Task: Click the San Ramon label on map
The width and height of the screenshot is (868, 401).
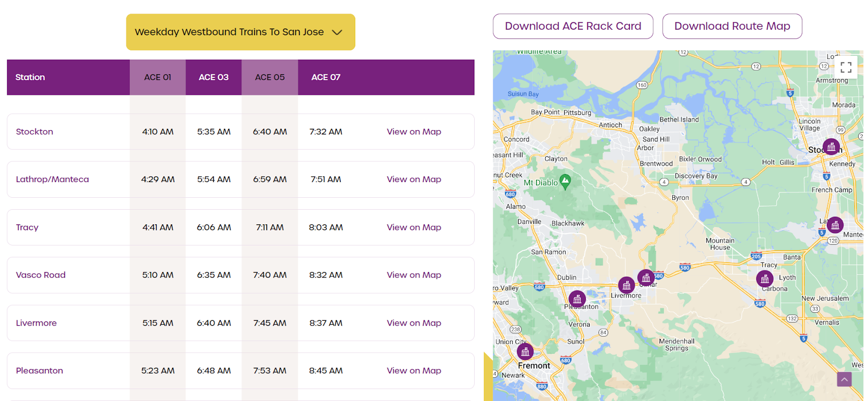Action: click(548, 252)
